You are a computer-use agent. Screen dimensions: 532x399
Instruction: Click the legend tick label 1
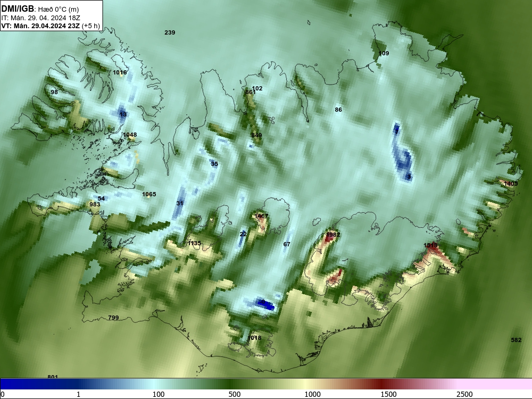coord(79,394)
